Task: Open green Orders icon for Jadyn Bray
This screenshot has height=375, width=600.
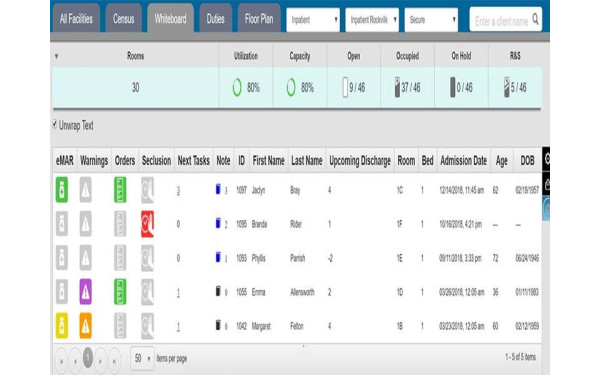Action: (120, 190)
